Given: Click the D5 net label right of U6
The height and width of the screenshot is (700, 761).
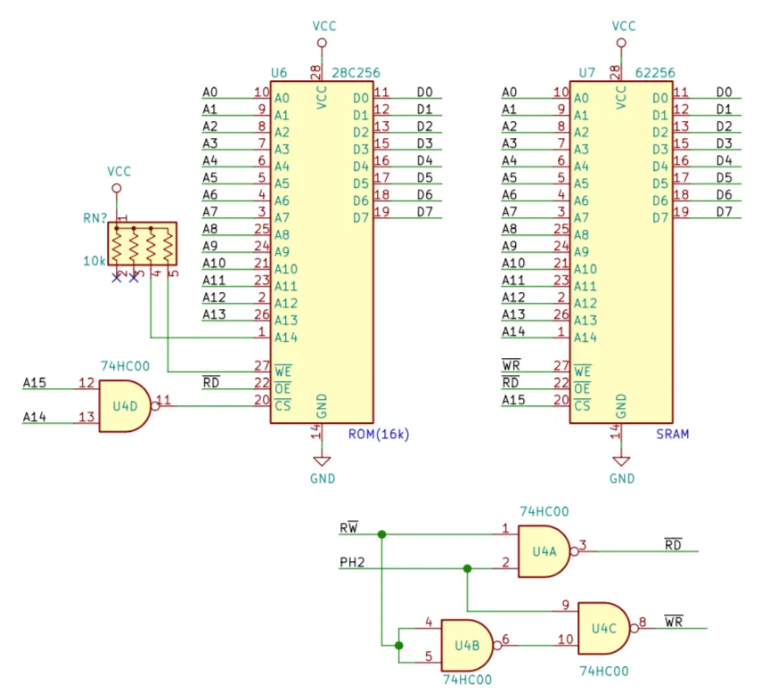Looking at the screenshot, I should pyautogui.click(x=425, y=177).
